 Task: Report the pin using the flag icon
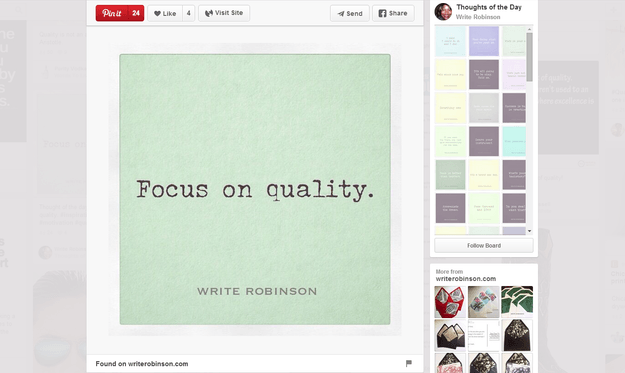click(409, 363)
